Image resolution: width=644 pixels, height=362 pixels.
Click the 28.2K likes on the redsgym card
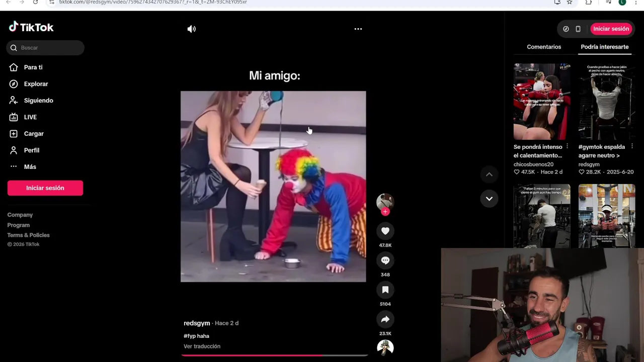[590, 172]
